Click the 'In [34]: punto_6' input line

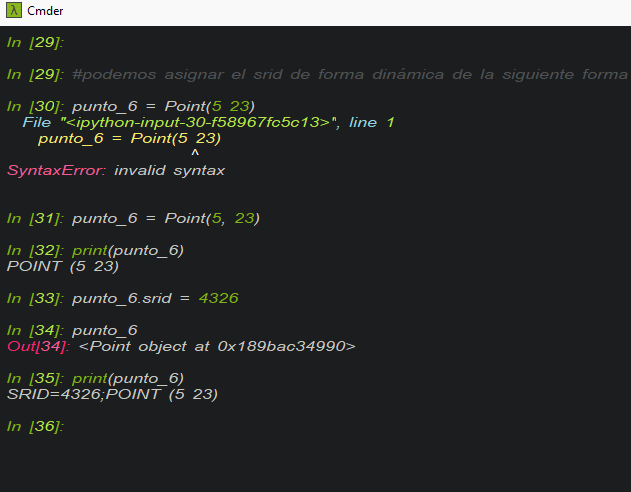point(72,331)
